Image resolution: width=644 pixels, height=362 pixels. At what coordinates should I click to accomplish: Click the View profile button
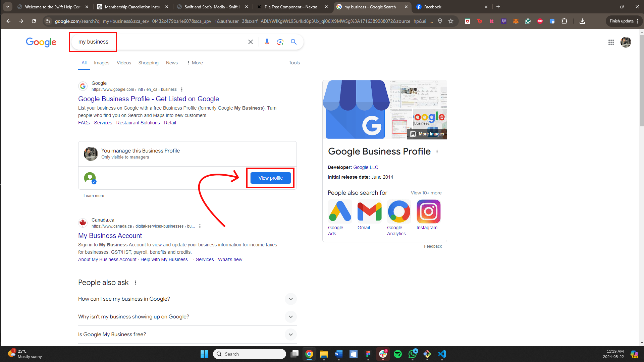click(270, 178)
